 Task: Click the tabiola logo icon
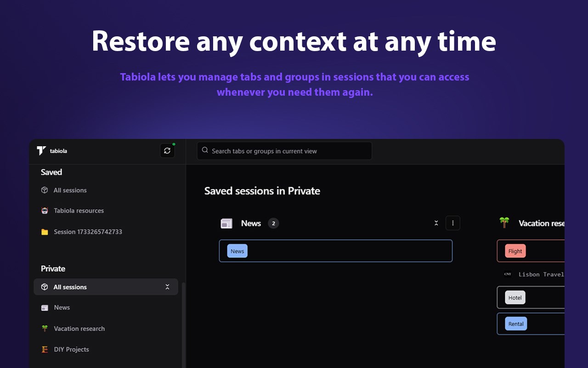tap(41, 151)
